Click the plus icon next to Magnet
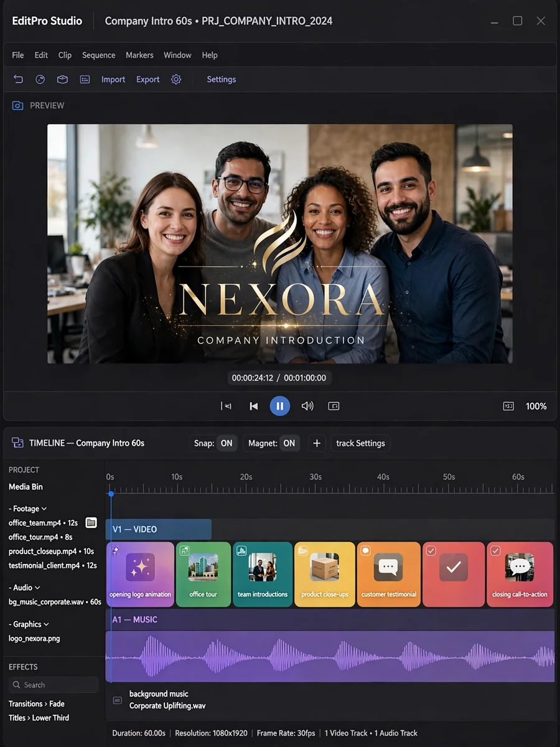Viewport: 560px width, 747px height. (x=317, y=443)
